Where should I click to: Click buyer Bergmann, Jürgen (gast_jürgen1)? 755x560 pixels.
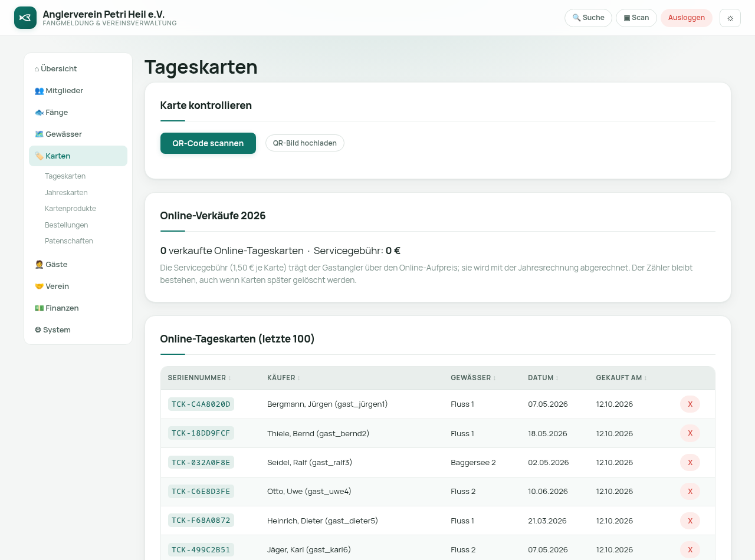[327, 404]
